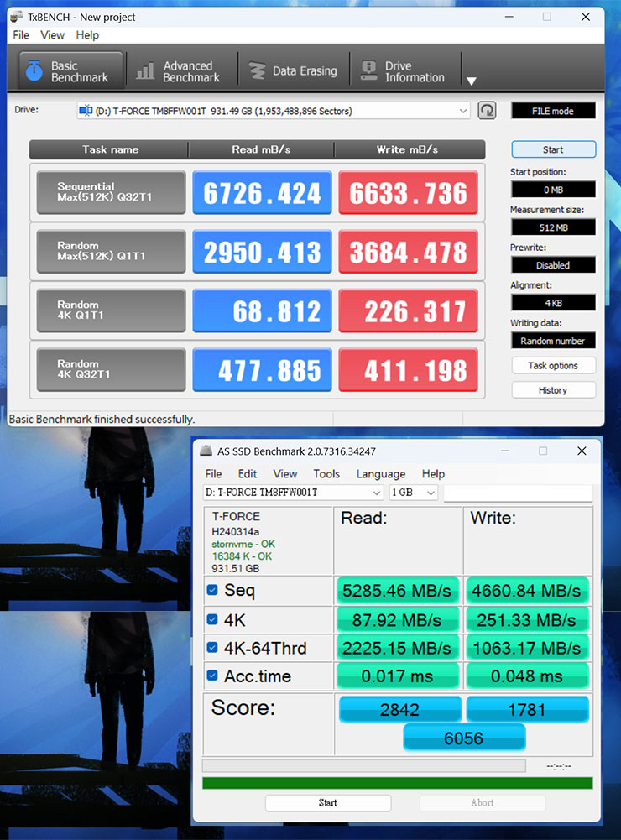Click the TxBENCH title bar app icon
This screenshot has height=840, width=621.
[16, 17]
